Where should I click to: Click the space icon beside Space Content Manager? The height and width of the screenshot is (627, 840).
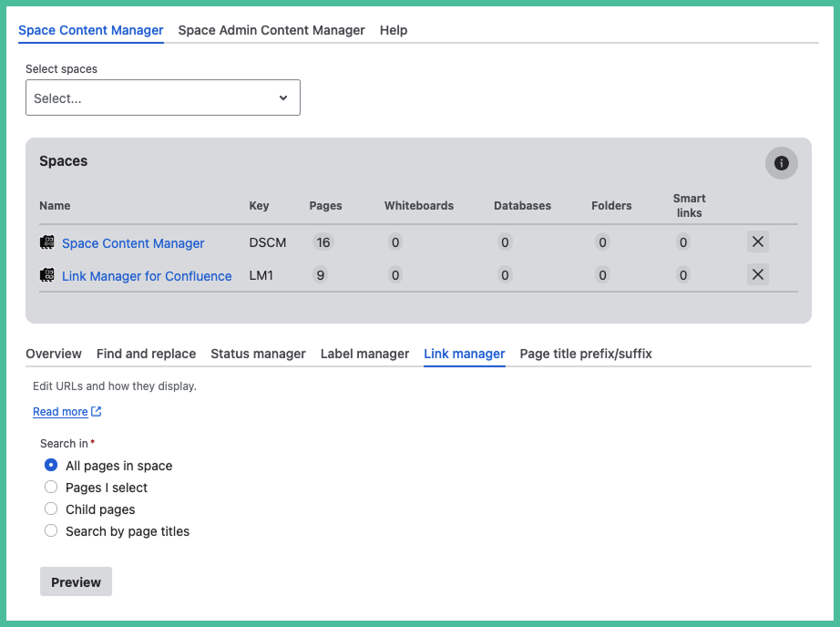(x=47, y=242)
